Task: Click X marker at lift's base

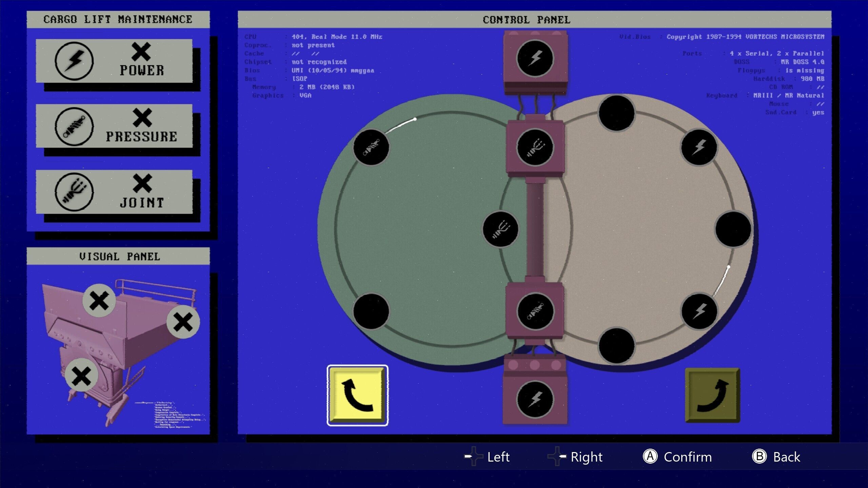Action: (81, 375)
